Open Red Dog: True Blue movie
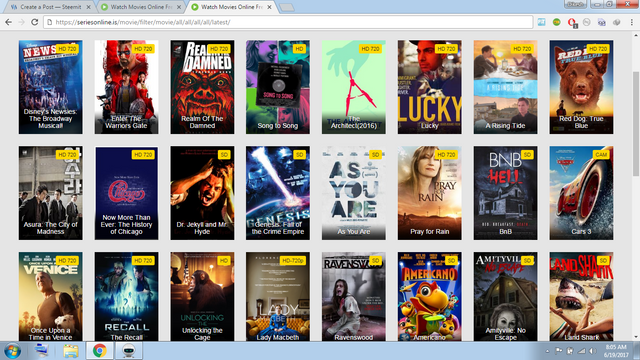Image resolution: width=640 pixels, height=360 pixels. (x=581, y=87)
